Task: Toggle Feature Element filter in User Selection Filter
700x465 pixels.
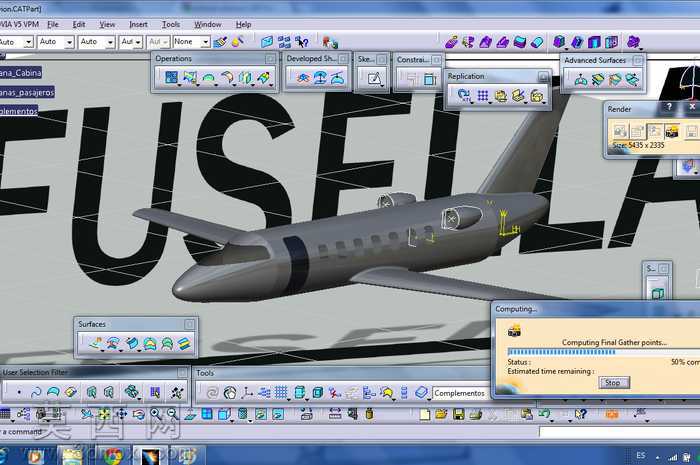Action: [x=92, y=393]
